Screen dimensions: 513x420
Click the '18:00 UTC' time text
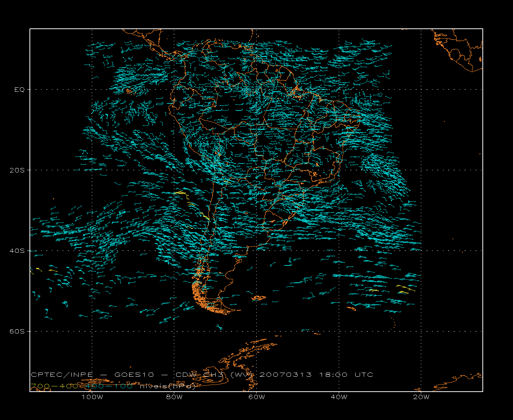[x=346, y=375]
